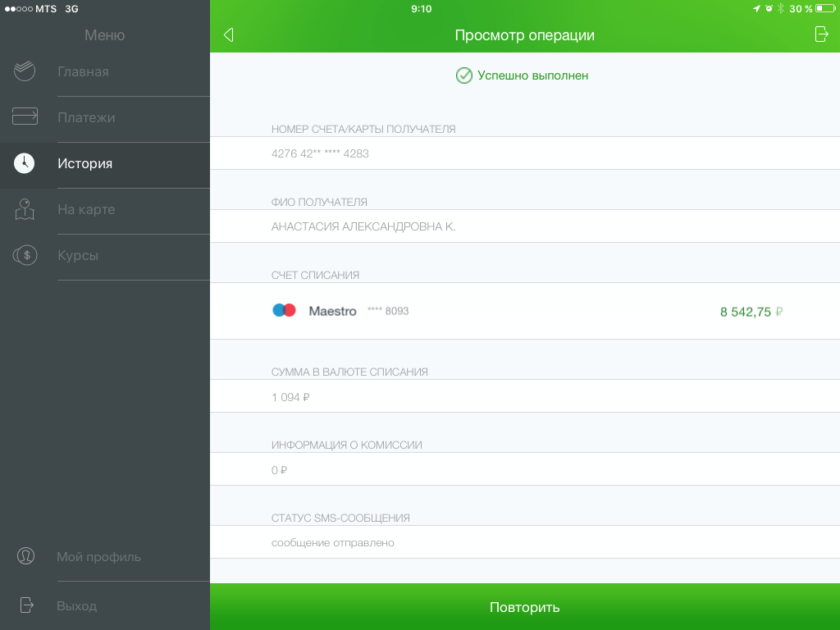840x630 pixels.
Task: Select История menu item
Action: point(105,164)
